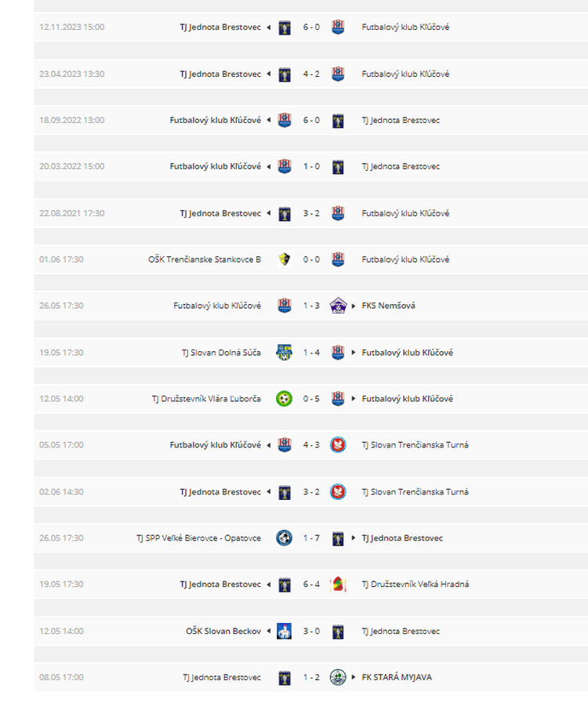Click TJ Družstevník Veľká Hradná crest

pyautogui.click(x=338, y=585)
